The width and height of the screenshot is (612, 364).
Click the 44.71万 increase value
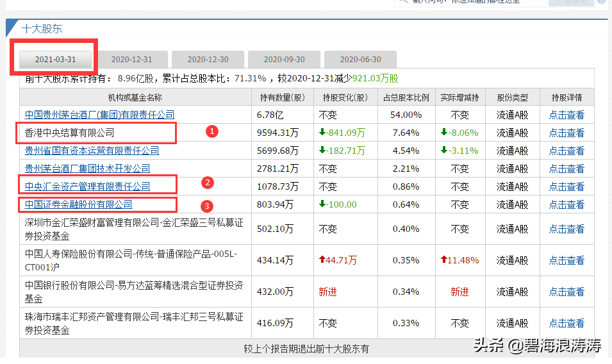[x=338, y=260]
